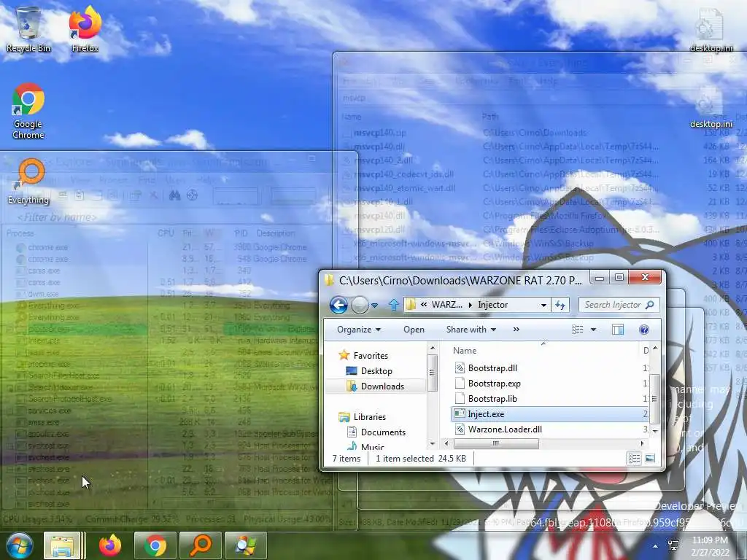The height and width of the screenshot is (560, 747).
Task: Go up one folder level in Explorer
Action: [393, 305]
